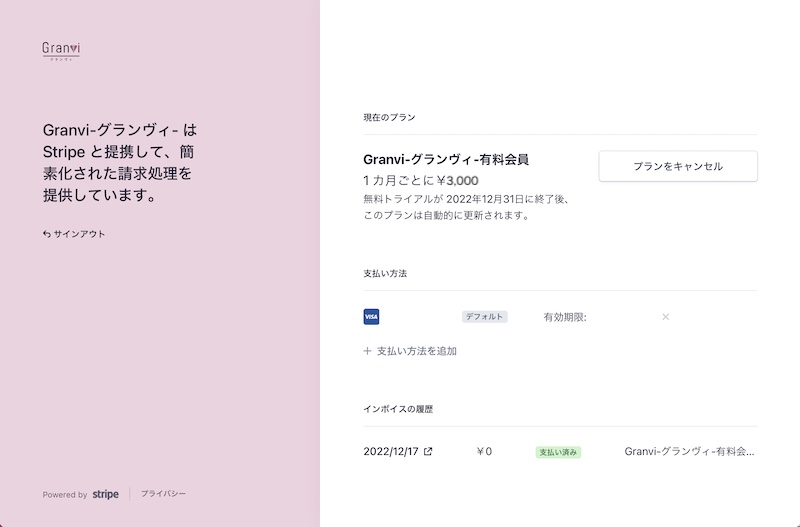
Task: Click the 支払い方法 heading
Action: (x=385, y=273)
